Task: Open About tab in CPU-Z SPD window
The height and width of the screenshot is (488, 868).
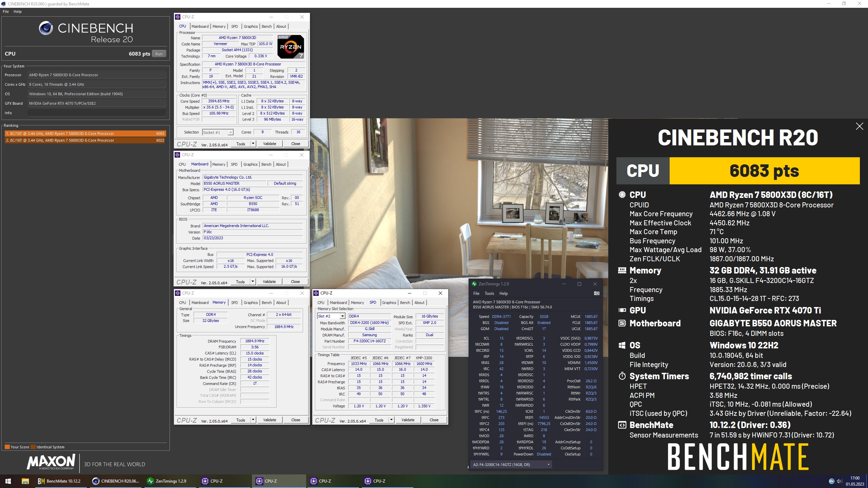Action: 419,303
